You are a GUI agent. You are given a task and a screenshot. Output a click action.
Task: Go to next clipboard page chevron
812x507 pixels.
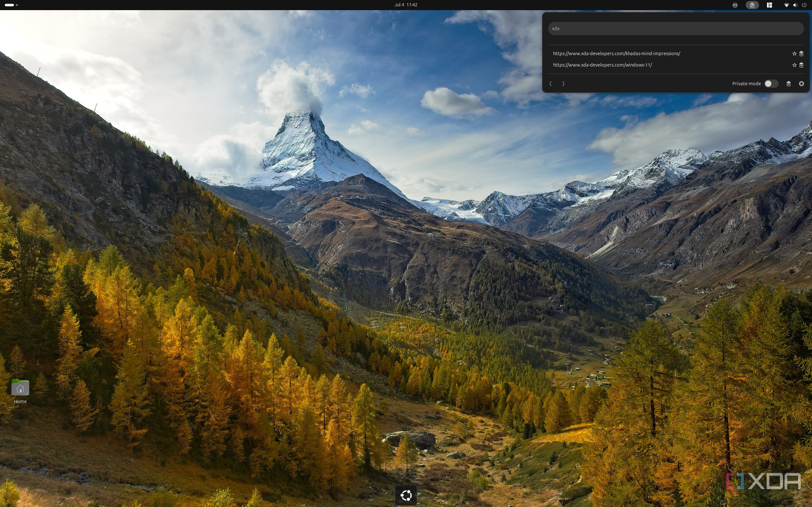(563, 83)
